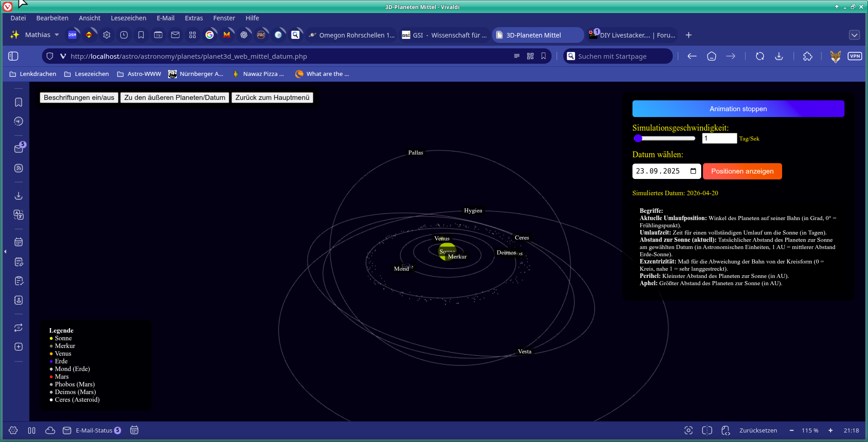Open the Extras menu
The width and height of the screenshot is (868, 442).
tap(193, 18)
